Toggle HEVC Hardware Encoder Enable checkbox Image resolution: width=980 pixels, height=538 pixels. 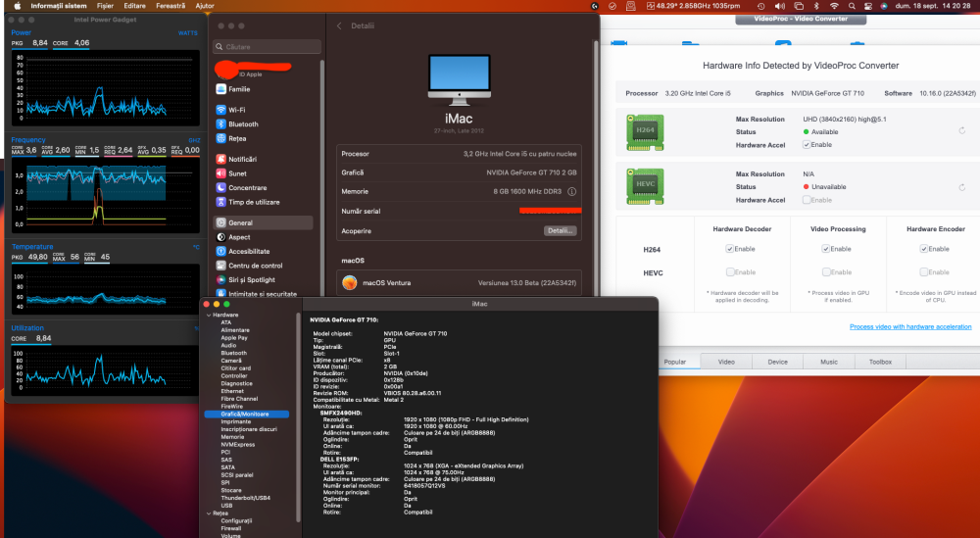coord(924,271)
